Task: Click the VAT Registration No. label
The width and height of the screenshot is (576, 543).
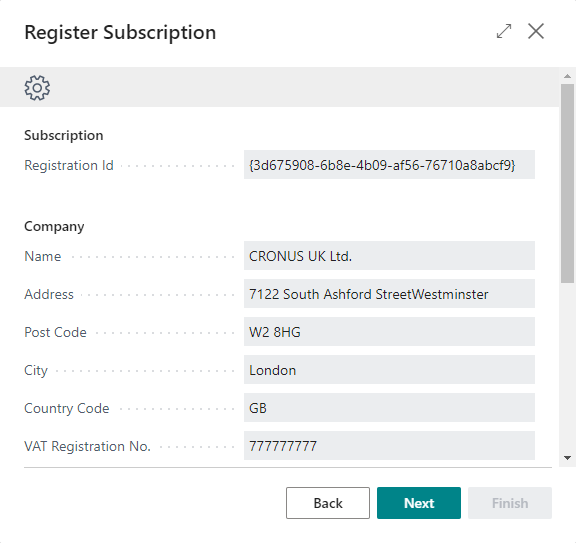Action: coord(87,446)
